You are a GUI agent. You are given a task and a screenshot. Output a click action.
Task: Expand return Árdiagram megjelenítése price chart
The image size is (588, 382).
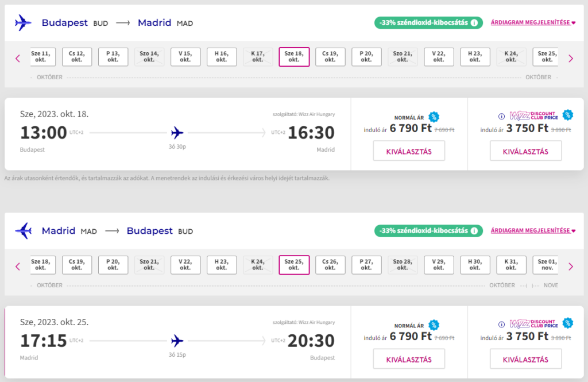coord(533,230)
